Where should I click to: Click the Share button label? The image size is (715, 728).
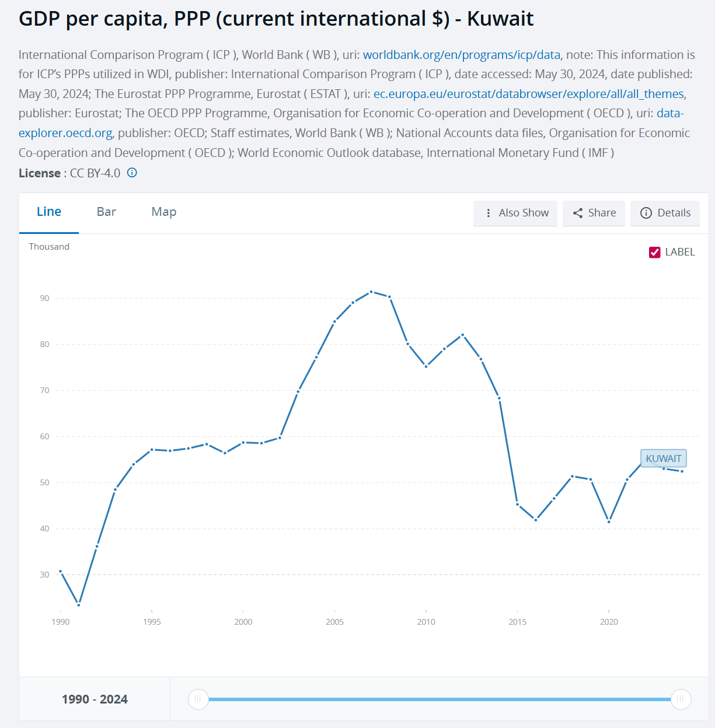602,213
